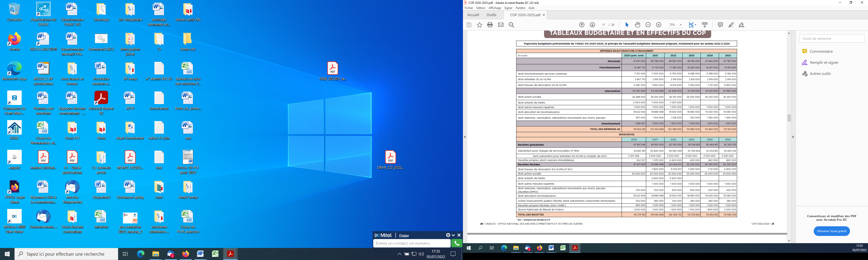Go to next page with down arrow
868x260 pixels.
tap(592, 25)
